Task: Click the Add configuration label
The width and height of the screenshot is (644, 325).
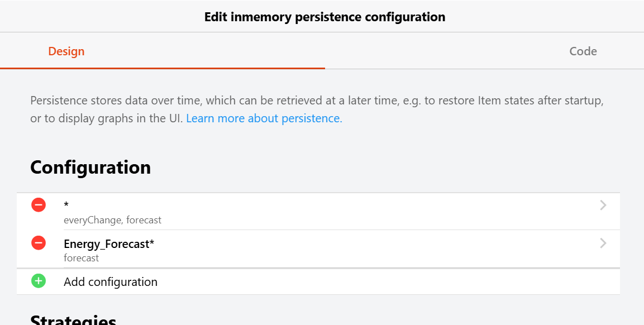Action: pos(111,282)
